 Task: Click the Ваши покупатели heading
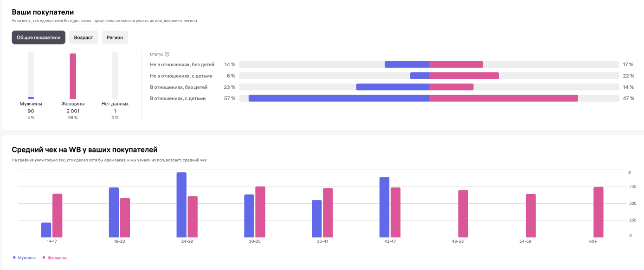[43, 12]
